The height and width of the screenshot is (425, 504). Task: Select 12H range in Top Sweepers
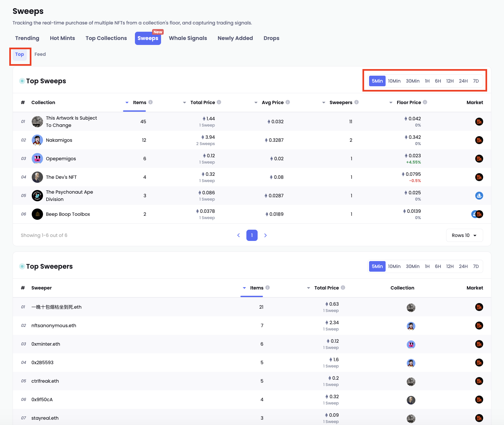(450, 266)
